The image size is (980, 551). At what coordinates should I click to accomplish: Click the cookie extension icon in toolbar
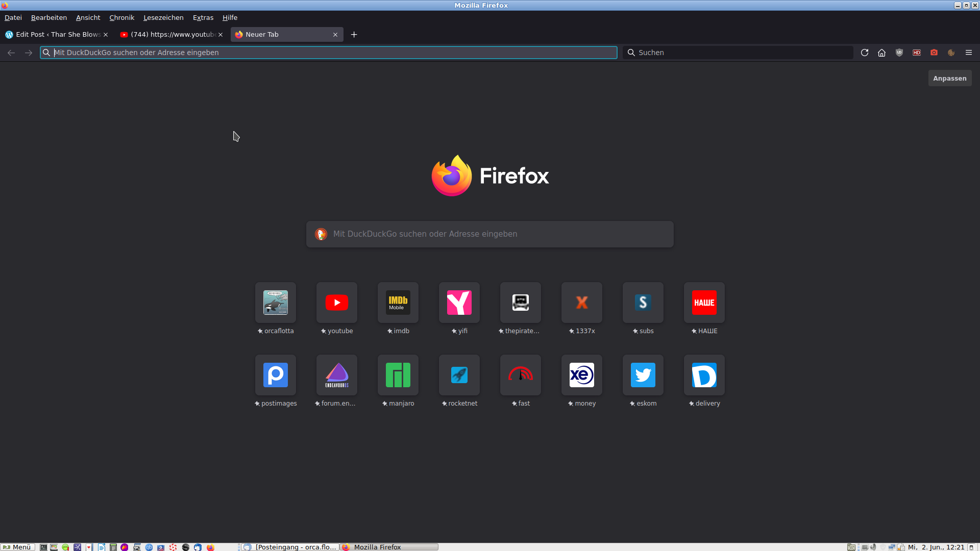click(x=951, y=53)
